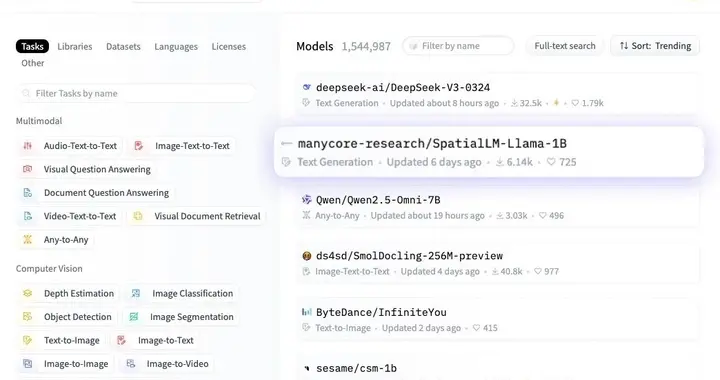Switch to the Datasets tab
The width and height of the screenshot is (720, 380).
pyautogui.click(x=123, y=46)
